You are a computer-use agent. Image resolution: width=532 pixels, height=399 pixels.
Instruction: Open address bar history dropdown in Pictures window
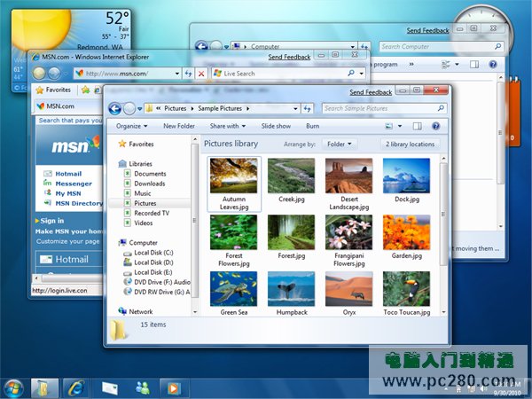coord(295,108)
